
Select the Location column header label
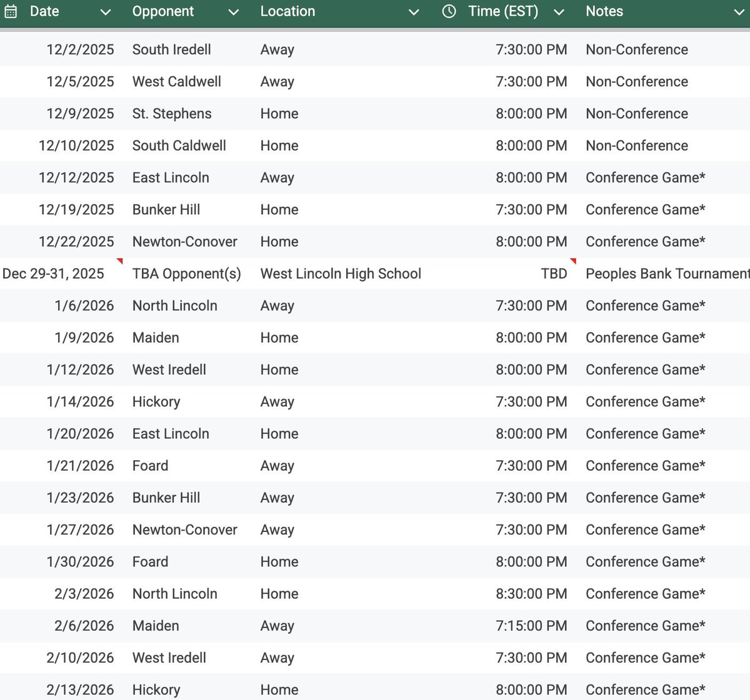[x=287, y=11]
